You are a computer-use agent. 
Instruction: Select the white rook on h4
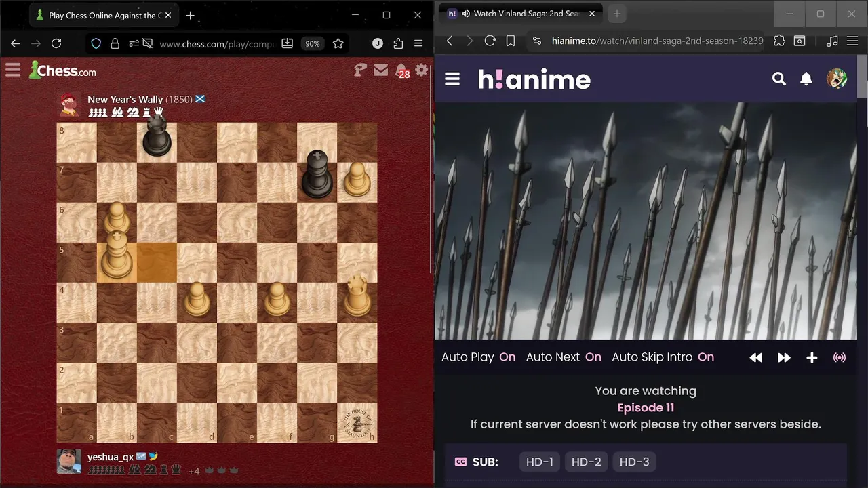(357, 296)
